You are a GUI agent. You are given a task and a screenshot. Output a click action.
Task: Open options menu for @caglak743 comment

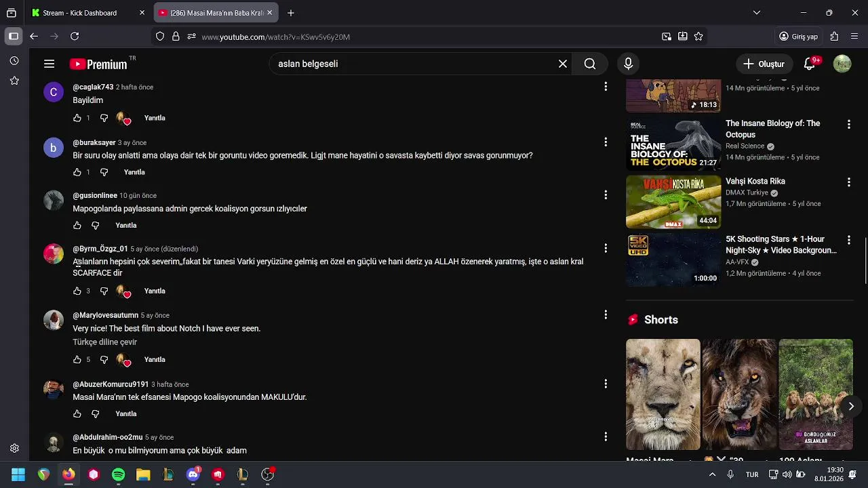pyautogui.click(x=606, y=87)
